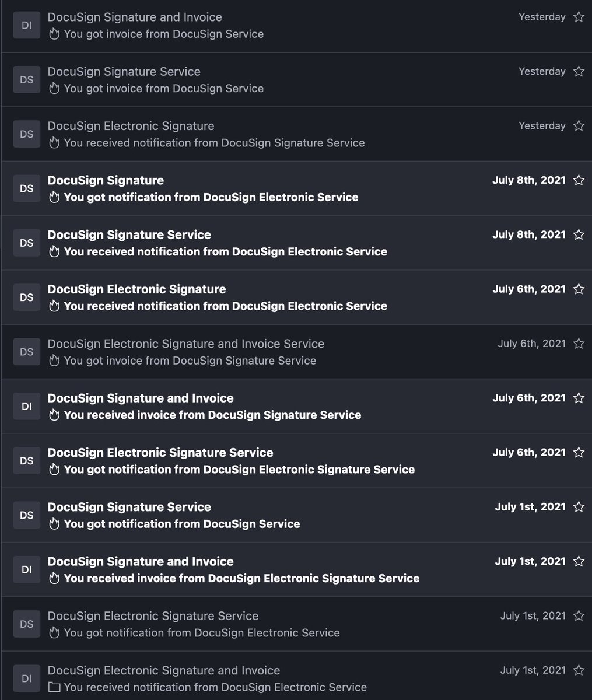592x700 pixels.
Task: Click 'July 1st, 2021' date on DocuSign Electronic Signature and Invoice email
Action: click(x=533, y=670)
